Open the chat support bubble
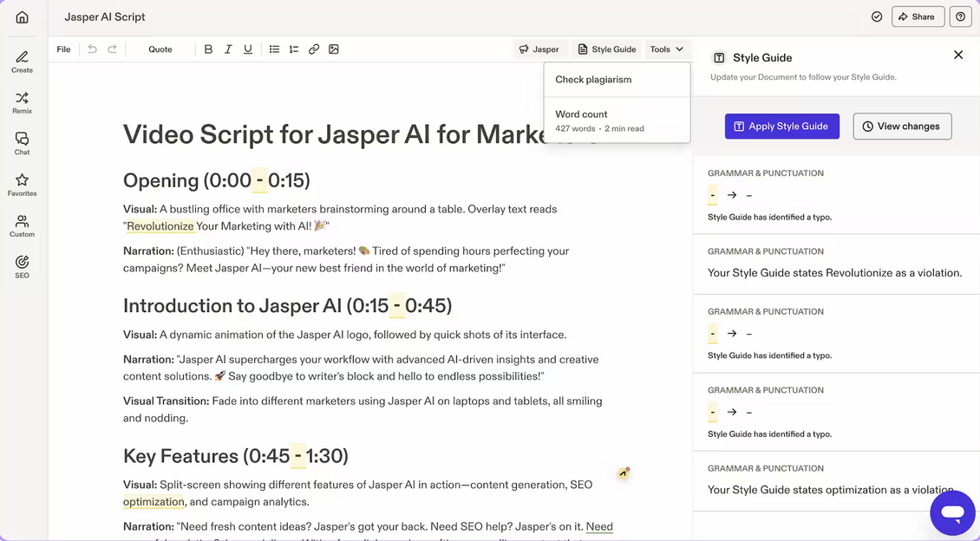The image size is (980, 541). [x=952, y=512]
